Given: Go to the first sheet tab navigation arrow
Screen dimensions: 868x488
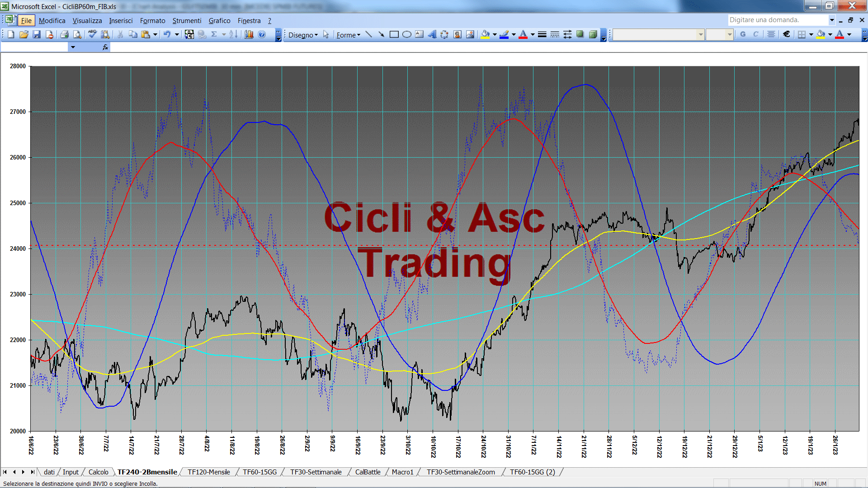Looking at the screenshot, I should tap(5, 472).
